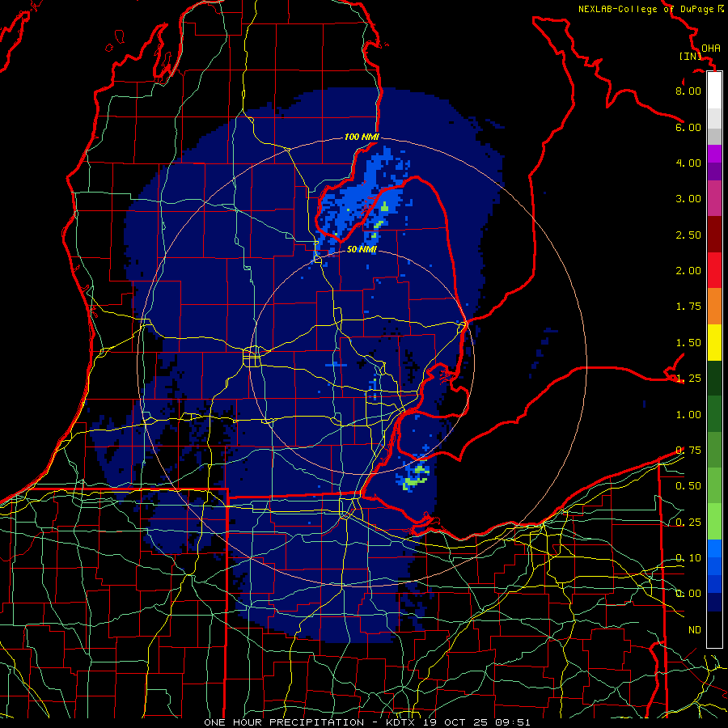Click the 50 NMI range ring label

click(362, 249)
